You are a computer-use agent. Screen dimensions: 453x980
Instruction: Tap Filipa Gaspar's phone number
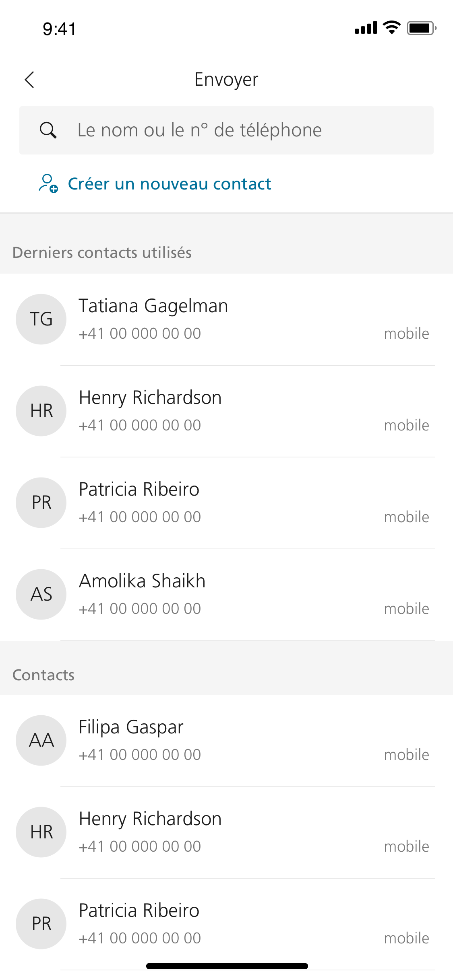click(x=140, y=755)
